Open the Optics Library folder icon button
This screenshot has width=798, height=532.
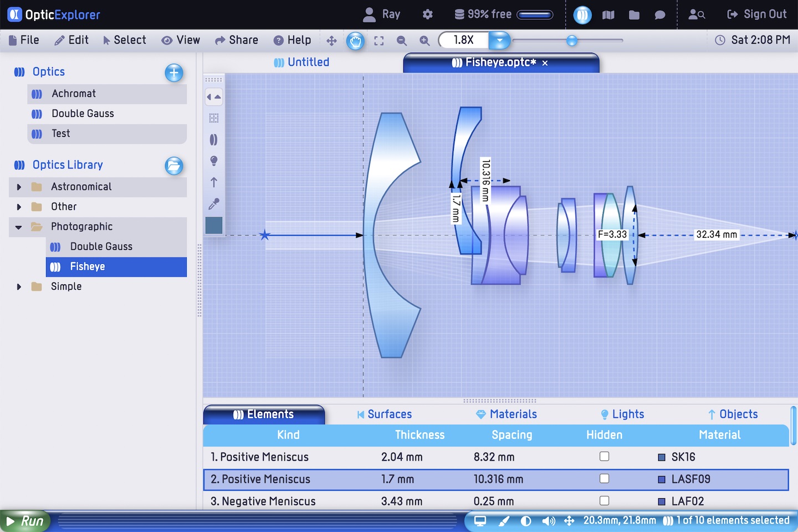coord(174,166)
